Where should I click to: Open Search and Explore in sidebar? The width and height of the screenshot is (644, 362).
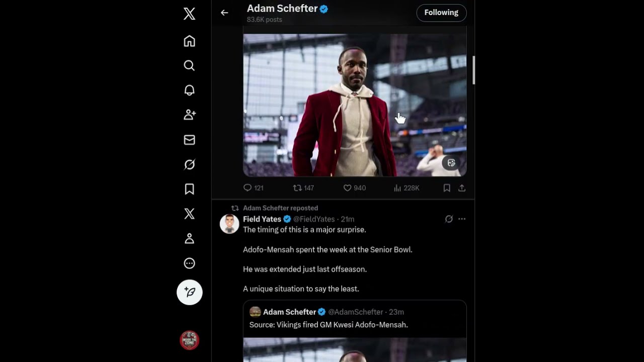point(189,66)
